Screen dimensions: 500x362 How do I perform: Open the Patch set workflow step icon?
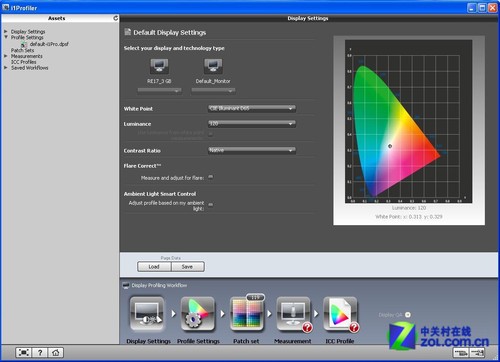(x=247, y=314)
